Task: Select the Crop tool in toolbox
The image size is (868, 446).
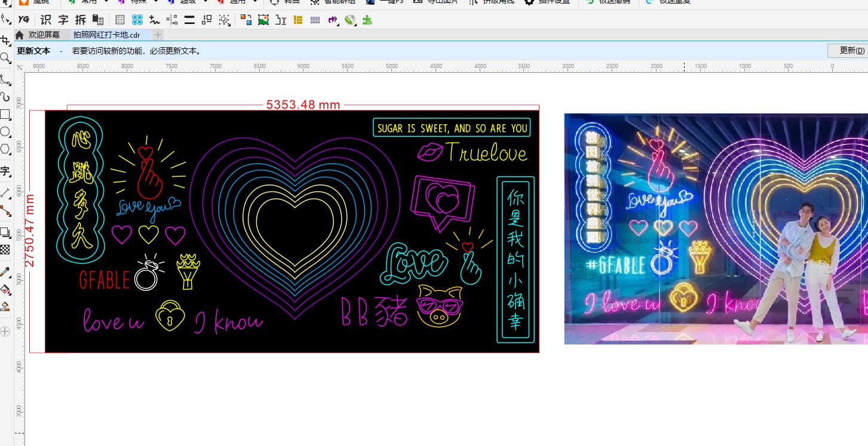Action: click(5, 41)
